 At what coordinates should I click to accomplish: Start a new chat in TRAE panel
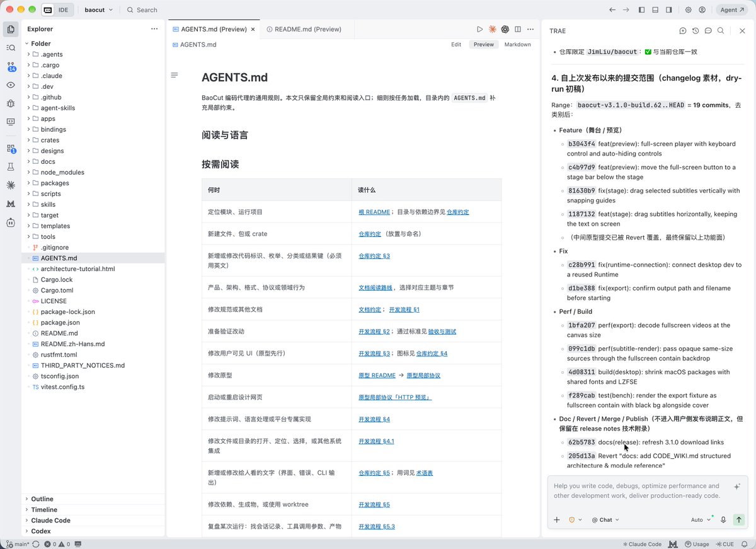pos(683,31)
